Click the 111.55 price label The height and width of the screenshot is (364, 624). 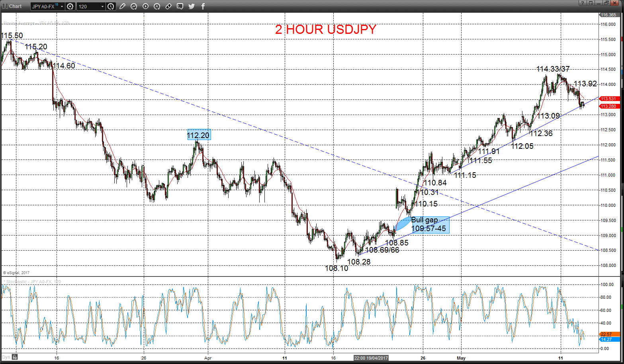pos(480,161)
